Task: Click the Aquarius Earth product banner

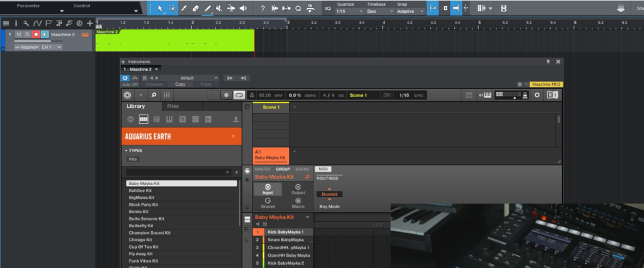Action: pos(182,136)
